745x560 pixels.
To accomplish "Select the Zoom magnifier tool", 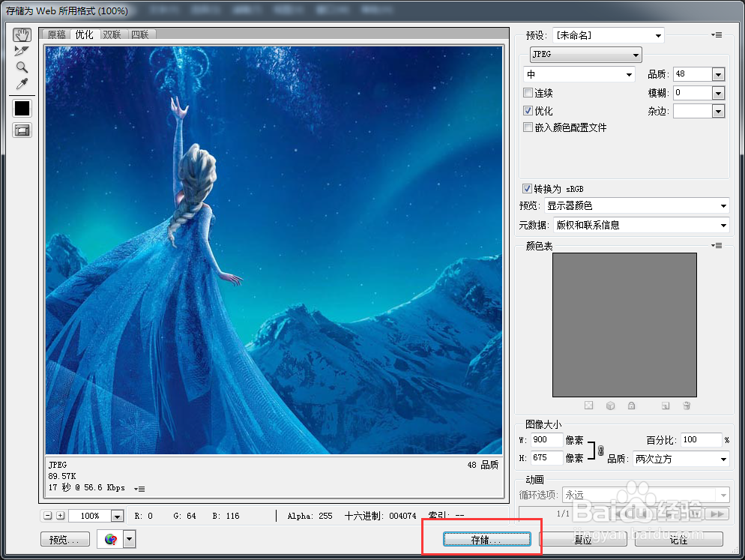I will pos(22,67).
